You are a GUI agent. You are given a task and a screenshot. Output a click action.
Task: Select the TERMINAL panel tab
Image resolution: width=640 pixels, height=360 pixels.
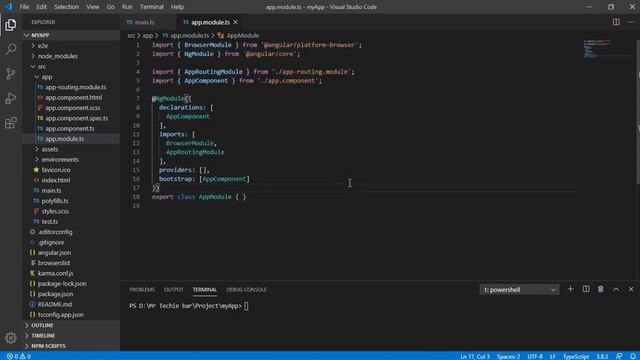(204, 289)
